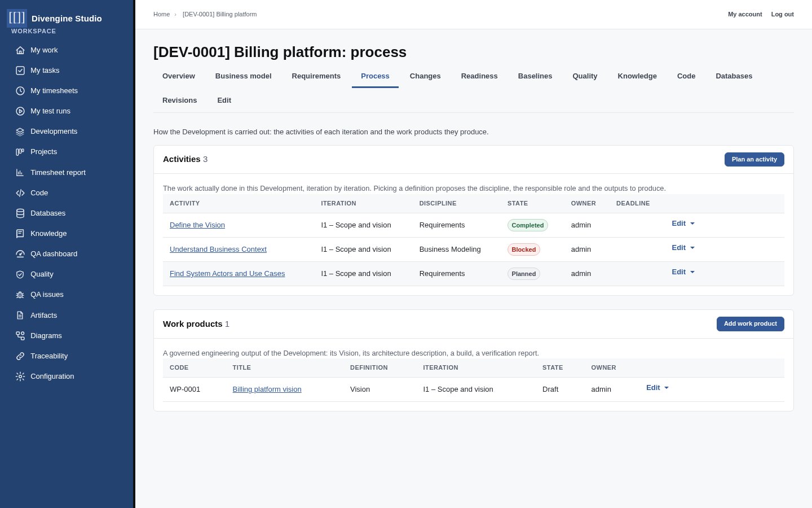Screen dimensions: 812x508
Task: Click the Artifacts document icon
Action: click(20, 316)
